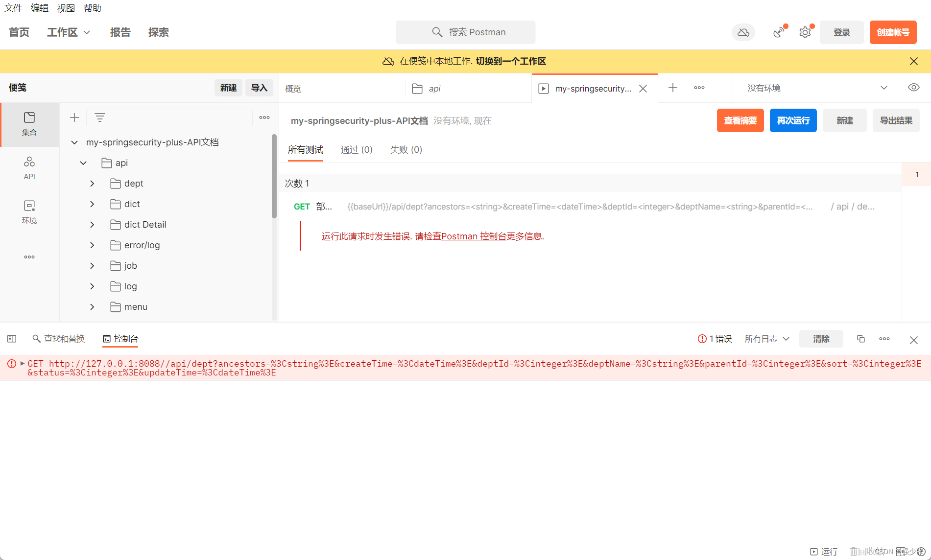
Task: Click the 新建 button in sidebar header
Action: 228,88
